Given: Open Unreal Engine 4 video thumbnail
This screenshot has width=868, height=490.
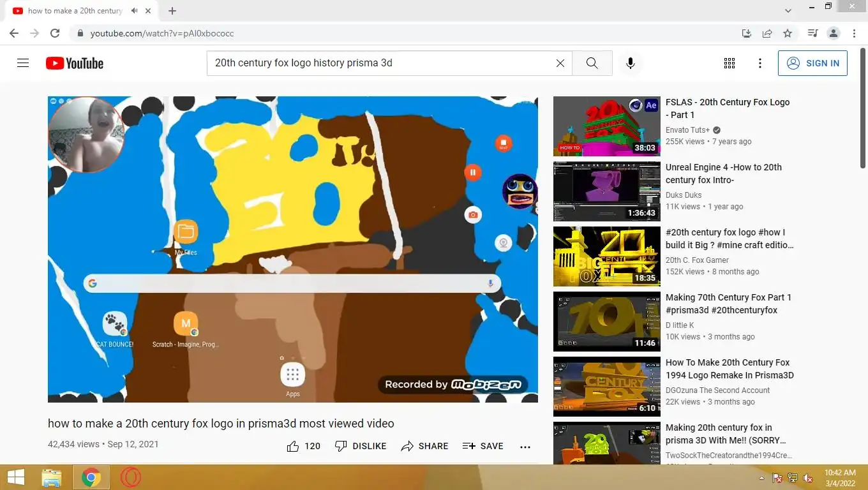Looking at the screenshot, I should click(x=607, y=191).
